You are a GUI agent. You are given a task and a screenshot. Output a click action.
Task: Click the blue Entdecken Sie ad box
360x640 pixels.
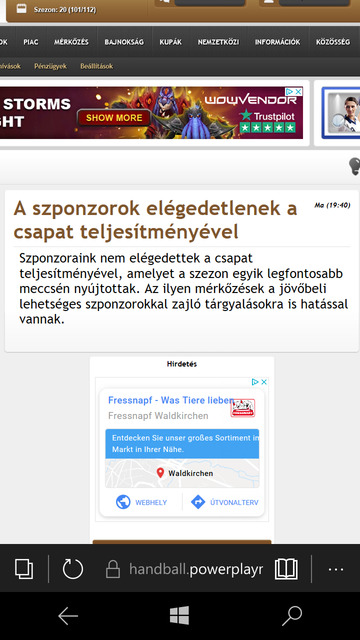(x=182, y=444)
